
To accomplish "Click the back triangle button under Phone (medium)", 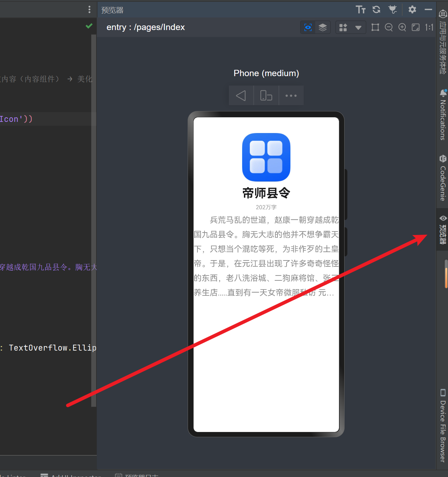I will pyautogui.click(x=241, y=95).
